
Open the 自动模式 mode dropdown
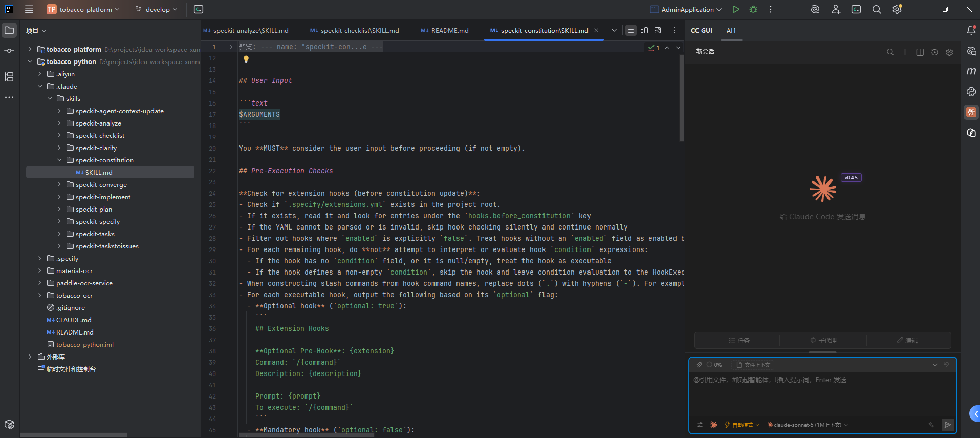point(742,425)
